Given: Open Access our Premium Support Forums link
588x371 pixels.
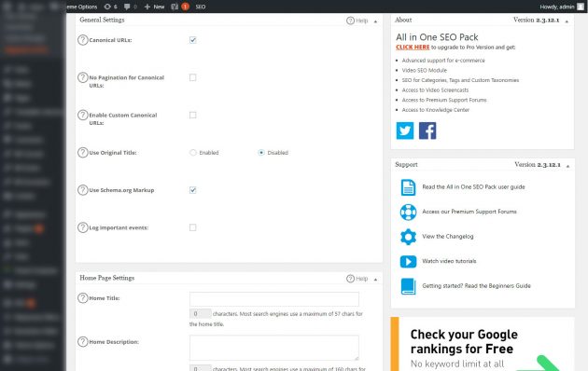Looking at the screenshot, I should pyautogui.click(x=469, y=212).
